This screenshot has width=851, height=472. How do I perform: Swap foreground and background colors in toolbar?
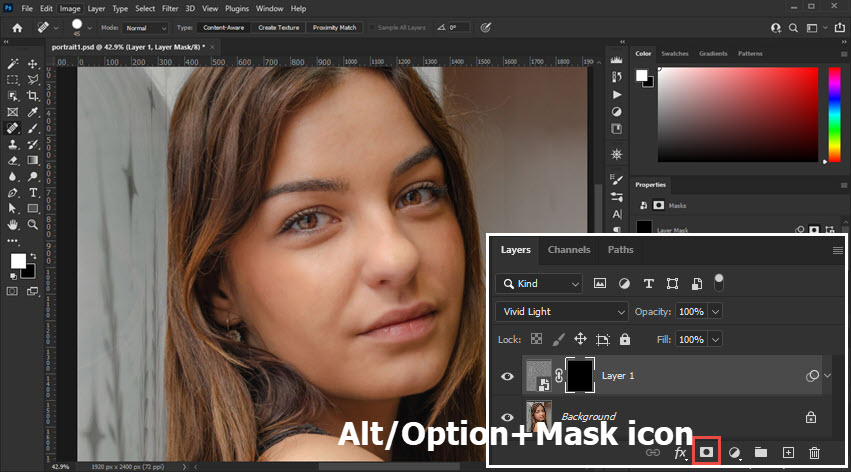tap(33, 256)
